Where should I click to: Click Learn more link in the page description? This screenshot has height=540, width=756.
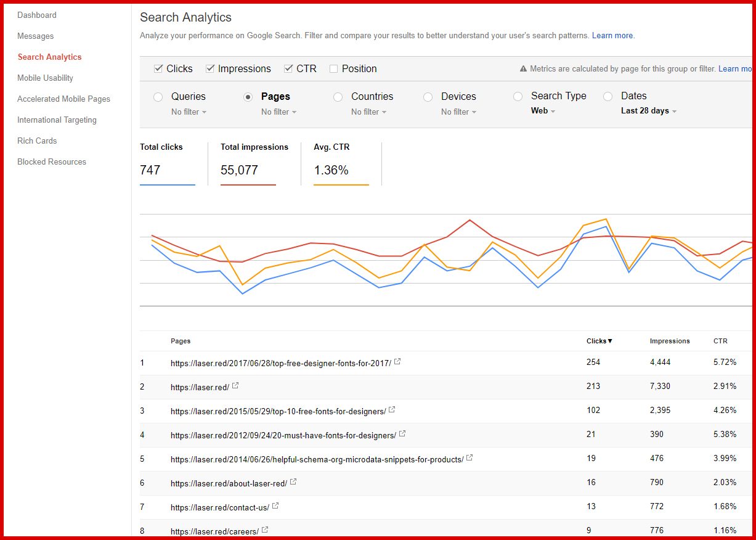(612, 36)
